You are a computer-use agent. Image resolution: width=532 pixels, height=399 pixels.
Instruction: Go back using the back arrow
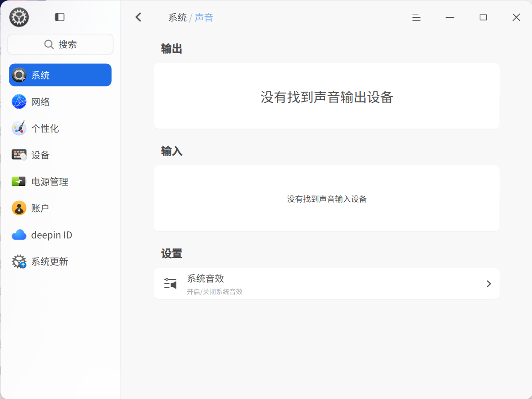(x=138, y=17)
